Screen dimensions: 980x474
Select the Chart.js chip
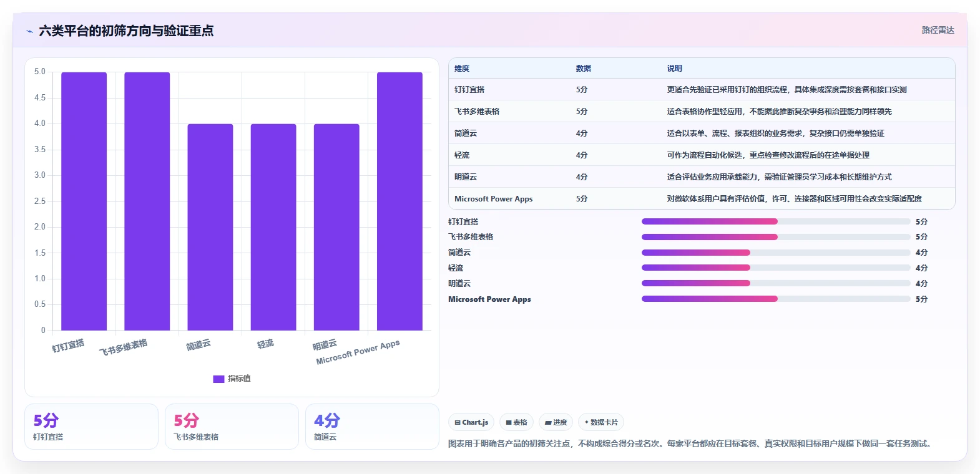pyautogui.click(x=471, y=422)
